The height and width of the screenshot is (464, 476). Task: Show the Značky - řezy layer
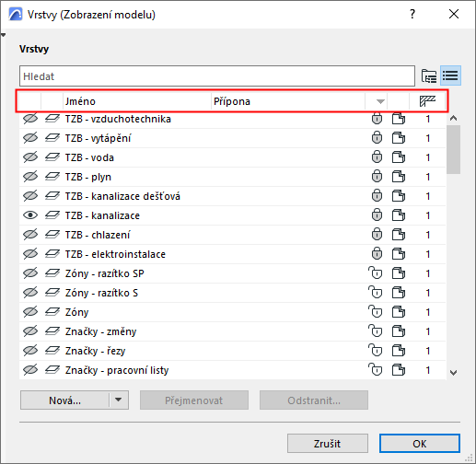30,351
